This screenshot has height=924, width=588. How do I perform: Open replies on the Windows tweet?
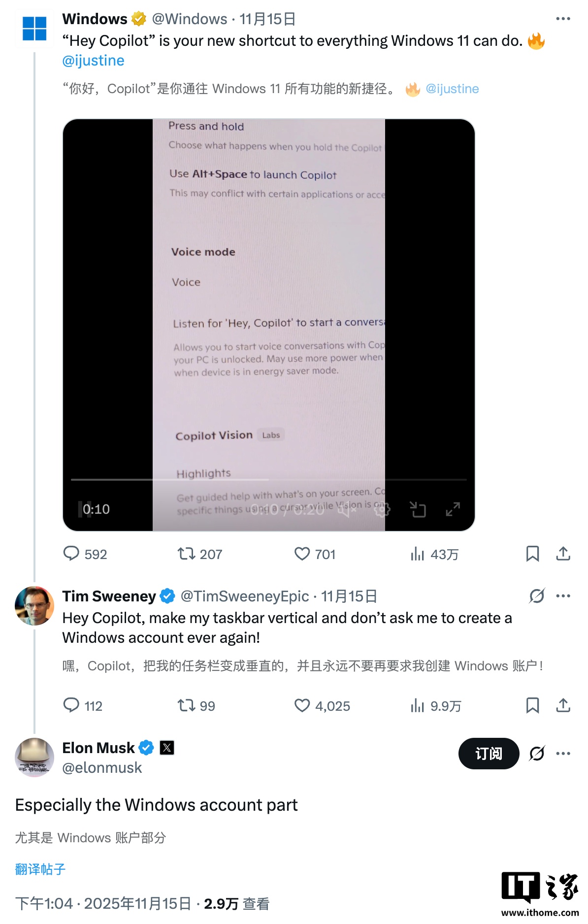pos(71,554)
